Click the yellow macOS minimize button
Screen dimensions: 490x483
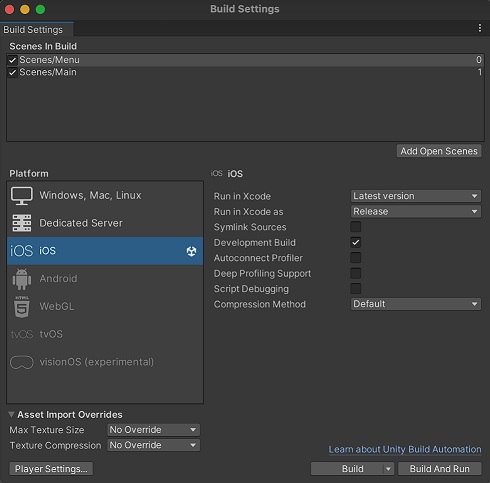click(x=25, y=9)
